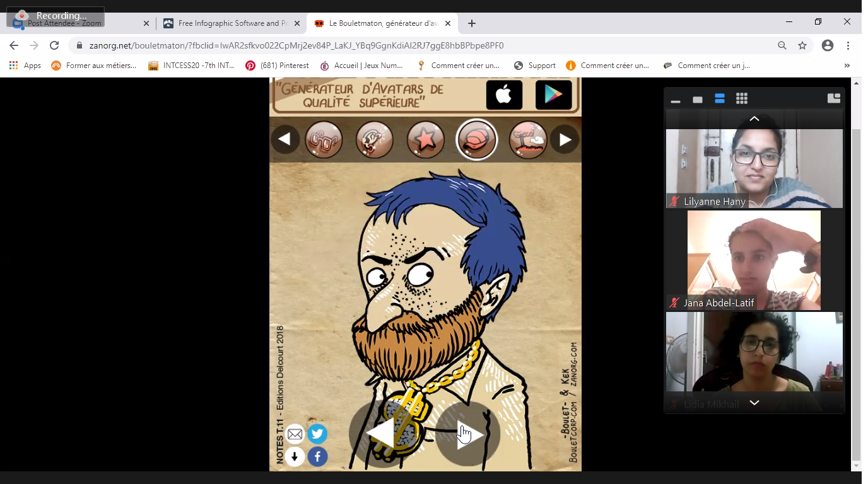This screenshot has height=484, width=868.
Task: Share the avatar on Twitter
Action: coord(317,434)
